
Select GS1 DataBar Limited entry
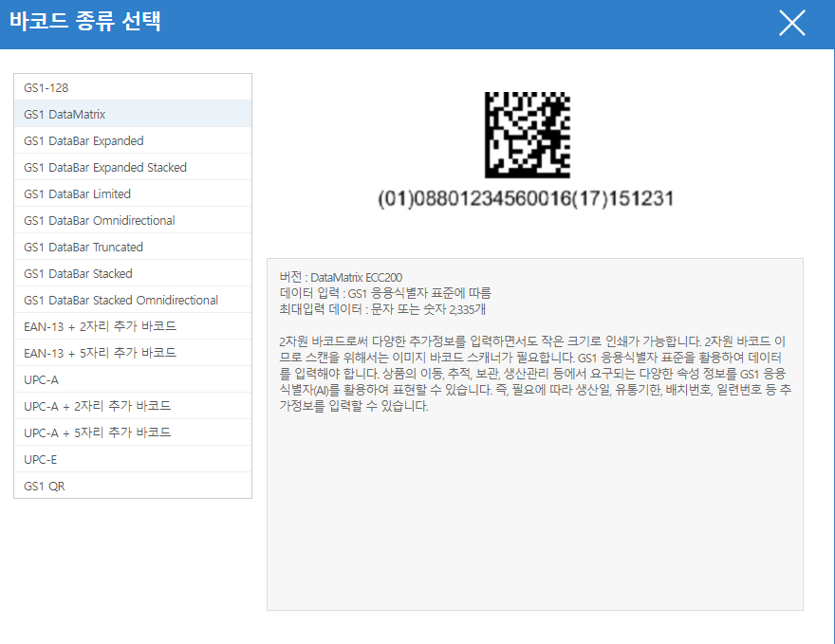133,193
